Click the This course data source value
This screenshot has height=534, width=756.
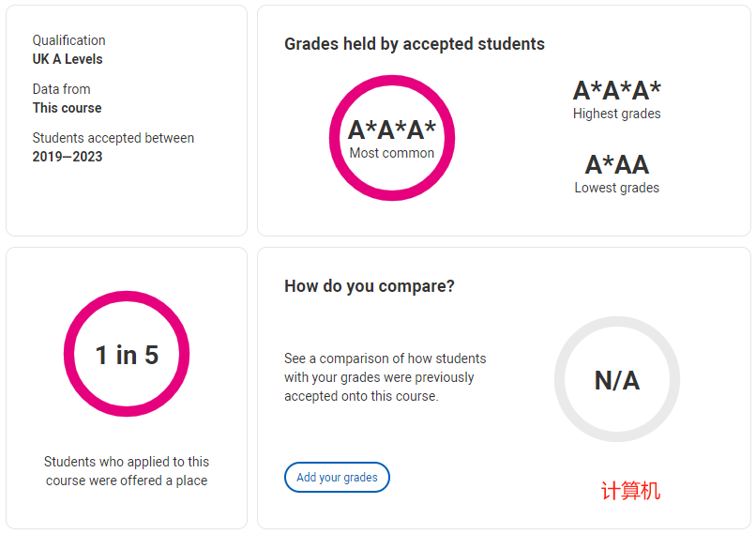coord(67,108)
